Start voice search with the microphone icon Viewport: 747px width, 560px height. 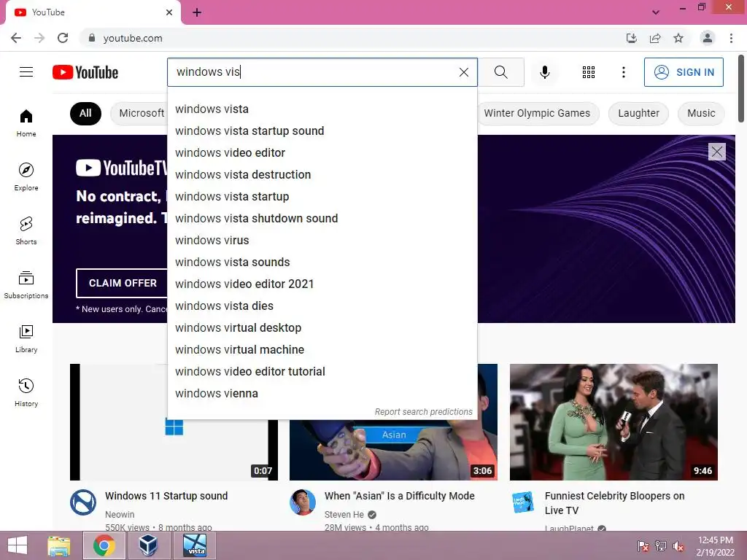click(545, 72)
